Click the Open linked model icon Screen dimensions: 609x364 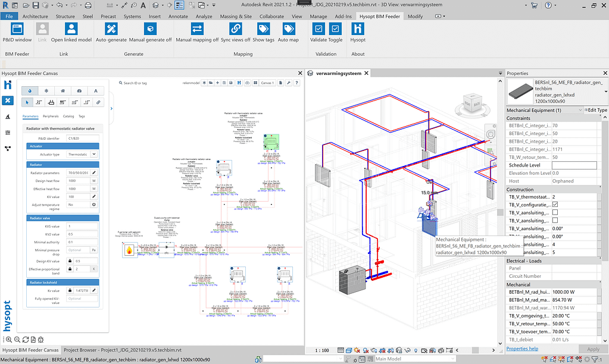71,29
